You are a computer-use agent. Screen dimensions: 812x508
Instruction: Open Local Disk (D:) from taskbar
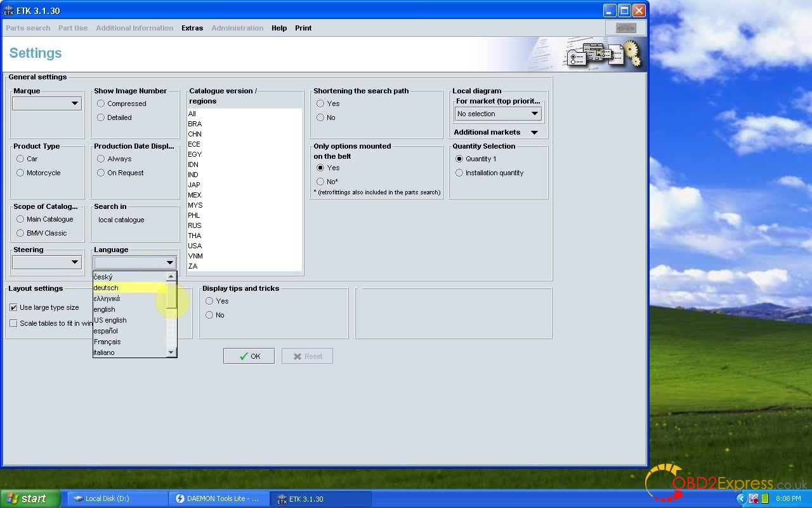(x=114, y=498)
